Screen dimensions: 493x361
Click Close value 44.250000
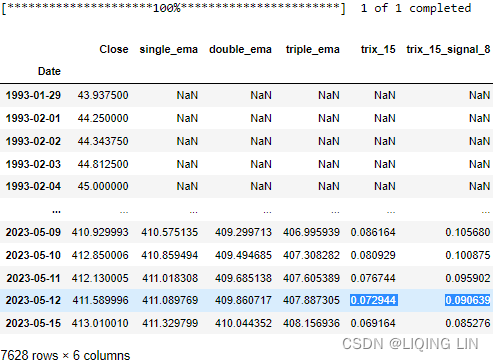(x=103, y=118)
